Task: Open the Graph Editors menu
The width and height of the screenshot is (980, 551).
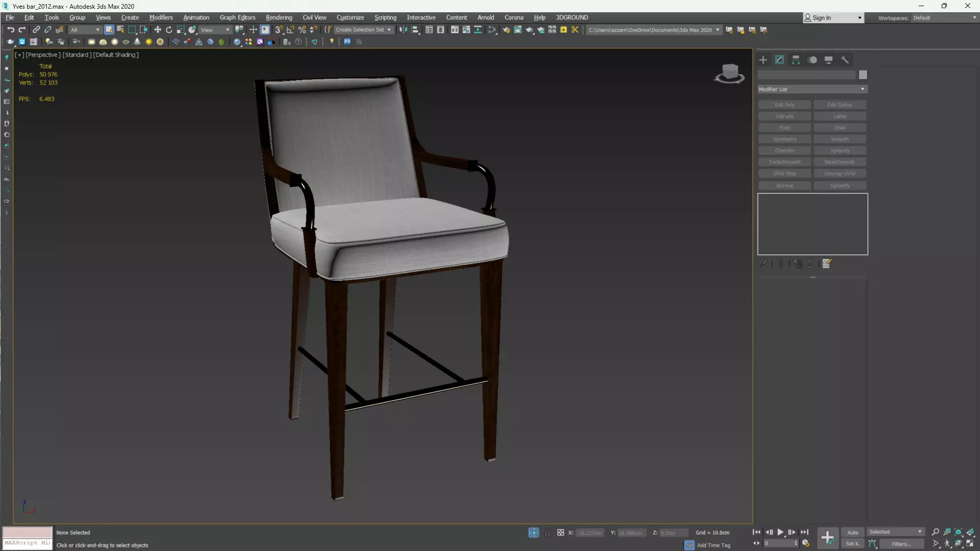Action: point(237,17)
